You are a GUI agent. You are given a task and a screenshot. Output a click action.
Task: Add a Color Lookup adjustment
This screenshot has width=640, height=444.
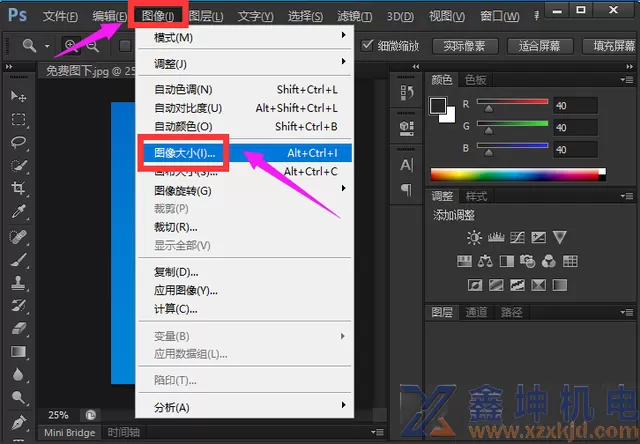click(x=570, y=261)
